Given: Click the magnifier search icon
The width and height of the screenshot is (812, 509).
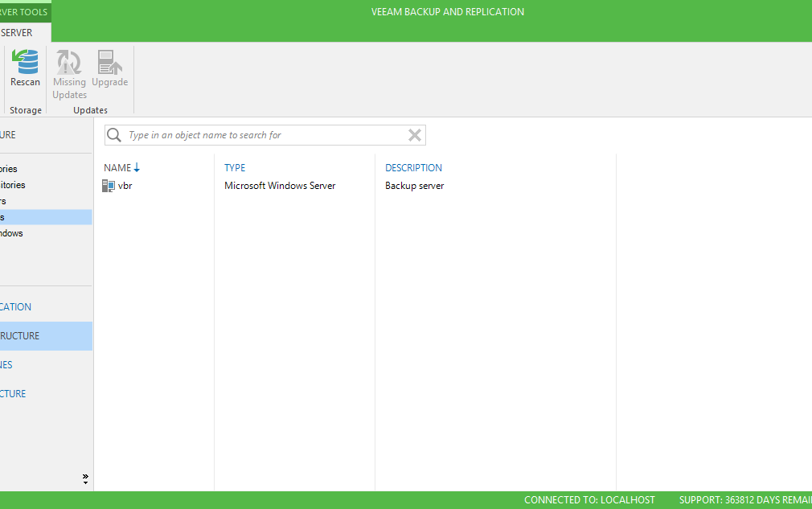Looking at the screenshot, I should tap(114, 135).
